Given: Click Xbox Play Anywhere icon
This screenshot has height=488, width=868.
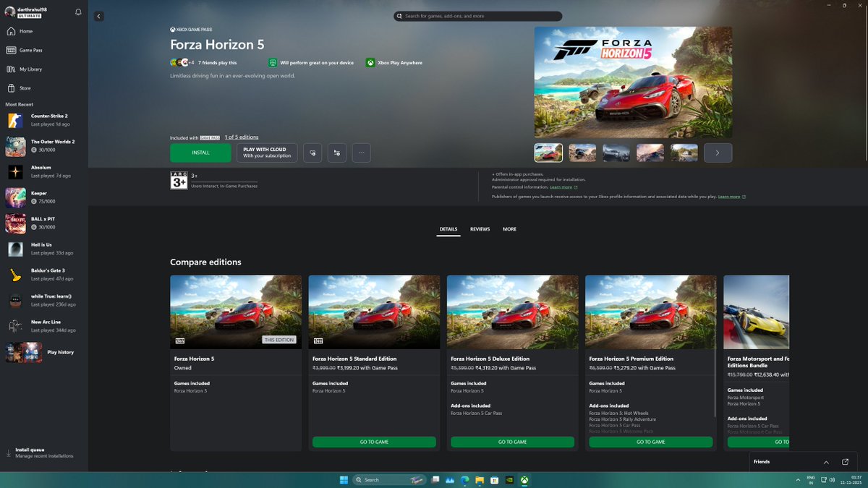Looking at the screenshot, I should click(x=370, y=63).
